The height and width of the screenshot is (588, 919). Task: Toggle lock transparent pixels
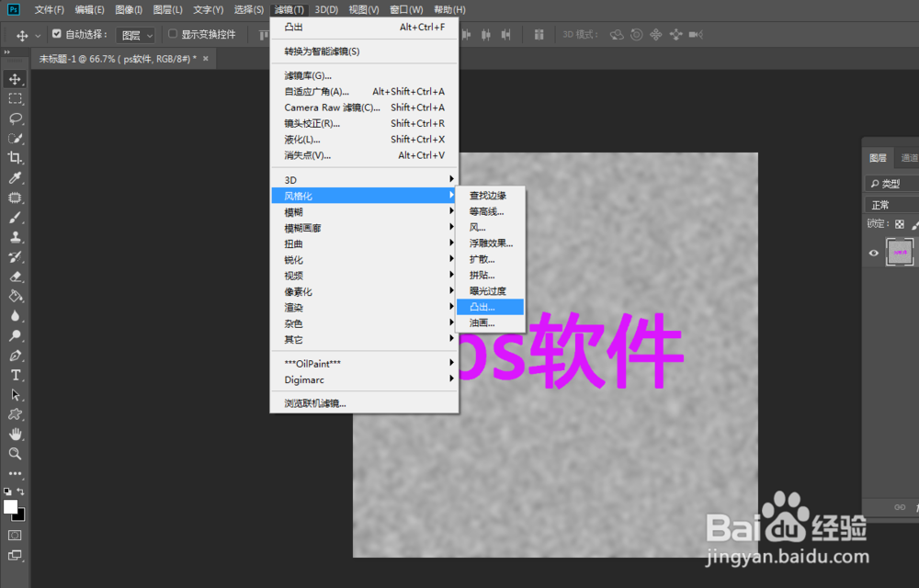[x=900, y=224]
